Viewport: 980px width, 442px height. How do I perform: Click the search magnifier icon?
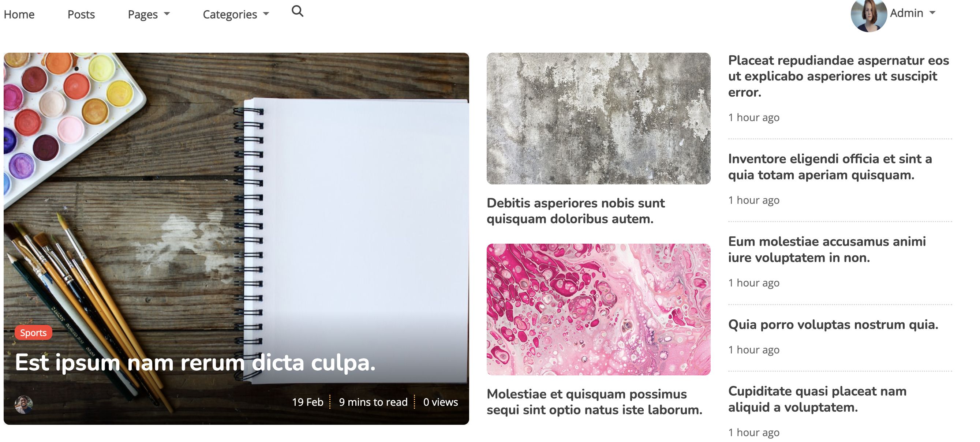click(297, 11)
